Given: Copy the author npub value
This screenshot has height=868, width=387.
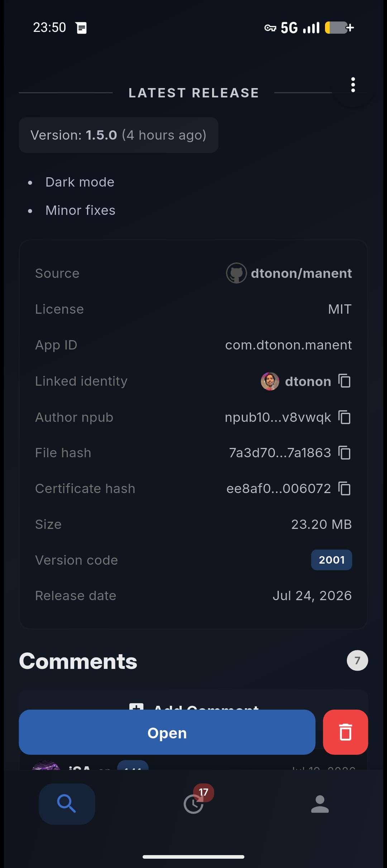Looking at the screenshot, I should (345, 417).
